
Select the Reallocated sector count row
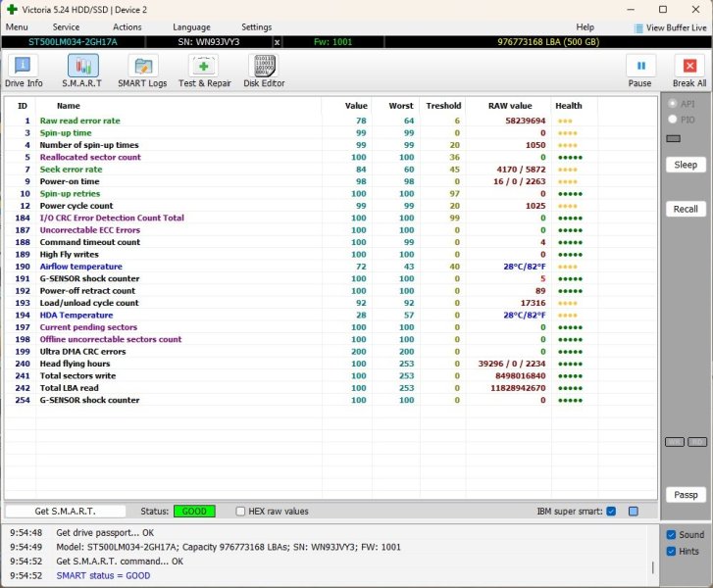pos(90,157)
